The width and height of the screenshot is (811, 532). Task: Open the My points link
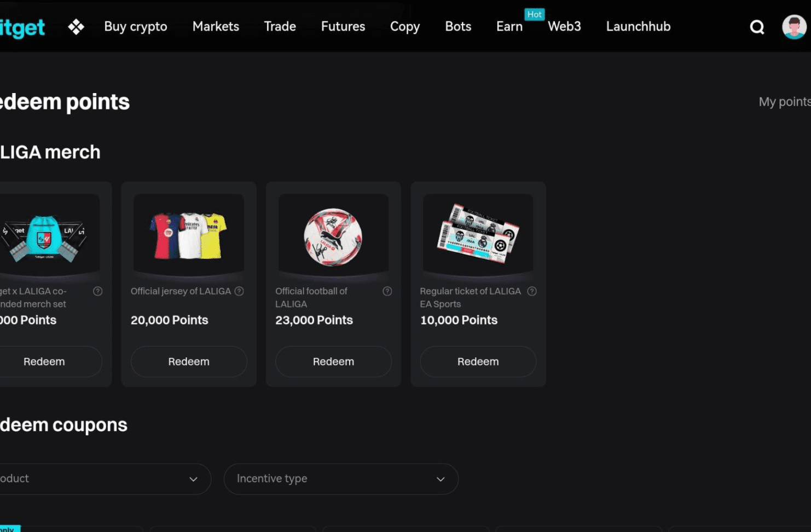click(784, 102)
